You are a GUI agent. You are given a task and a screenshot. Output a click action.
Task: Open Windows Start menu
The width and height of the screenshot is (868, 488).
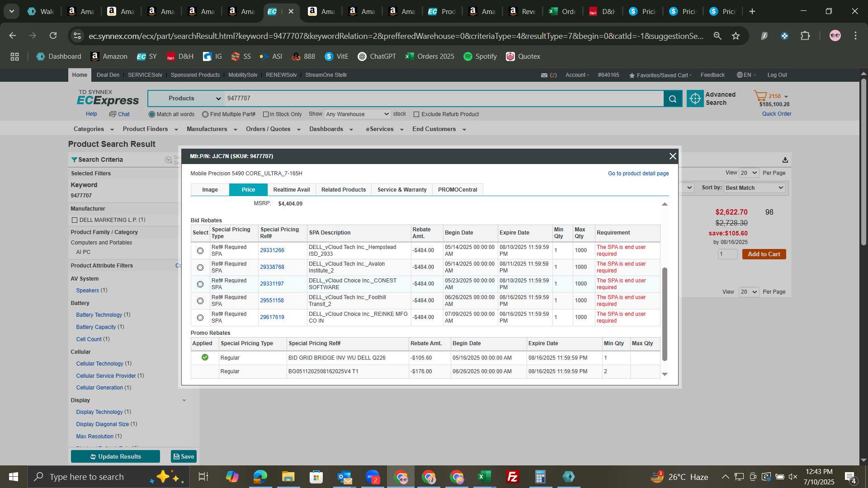(14, 477)
